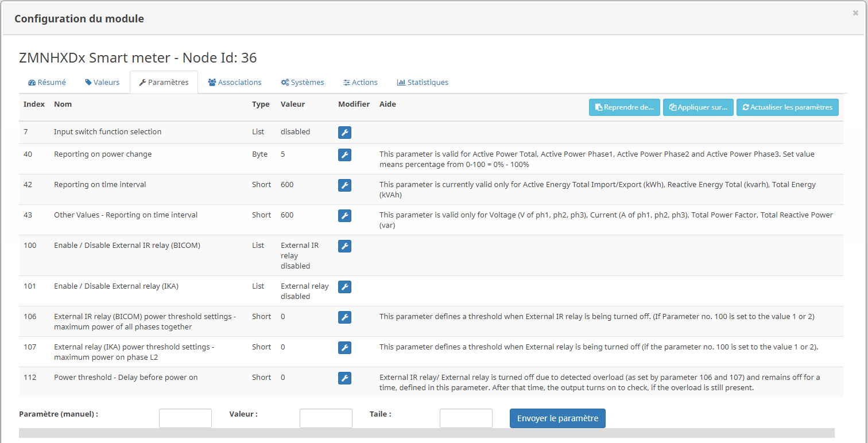Click the 'disabled' value of parameter 7
Screen dimensions: 868x443
point(295,132)
